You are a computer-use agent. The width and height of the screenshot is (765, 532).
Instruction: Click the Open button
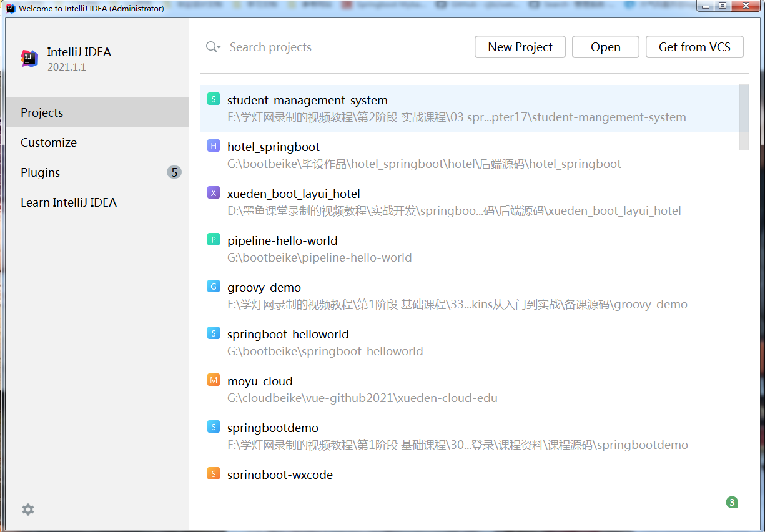606,47
